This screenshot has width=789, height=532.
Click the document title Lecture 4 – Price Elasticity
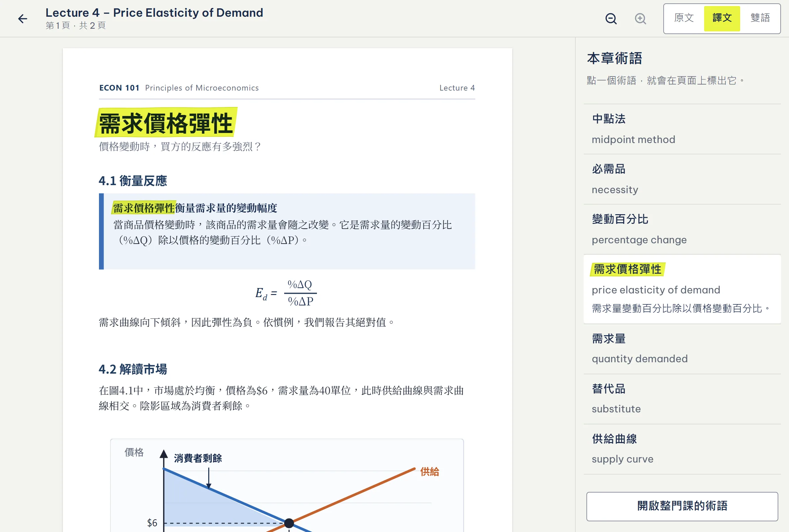[x=154, y=13]
